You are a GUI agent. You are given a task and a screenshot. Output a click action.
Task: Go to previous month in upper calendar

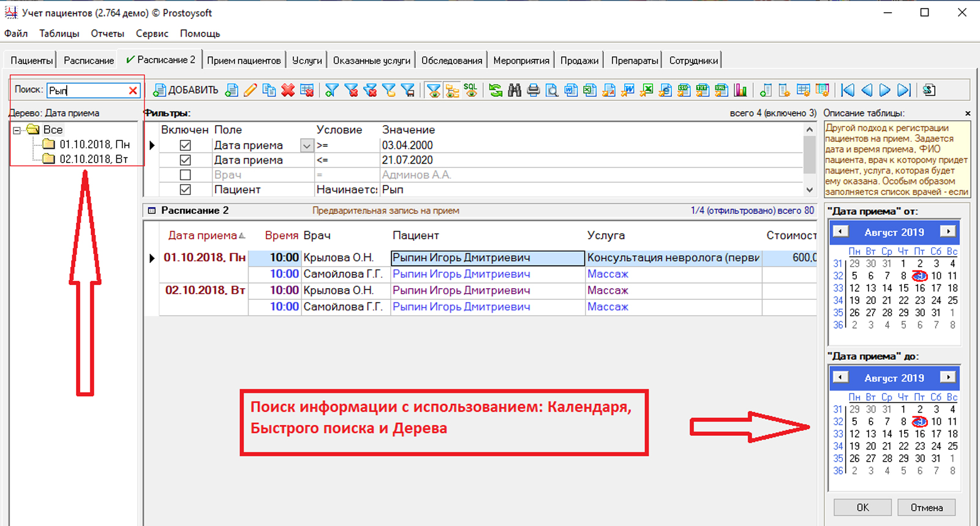840,232
